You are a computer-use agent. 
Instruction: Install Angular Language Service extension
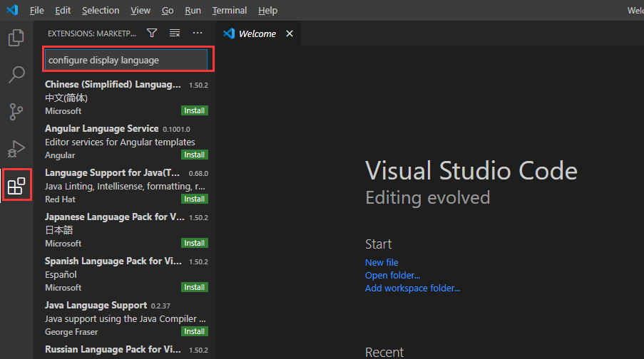194,155
